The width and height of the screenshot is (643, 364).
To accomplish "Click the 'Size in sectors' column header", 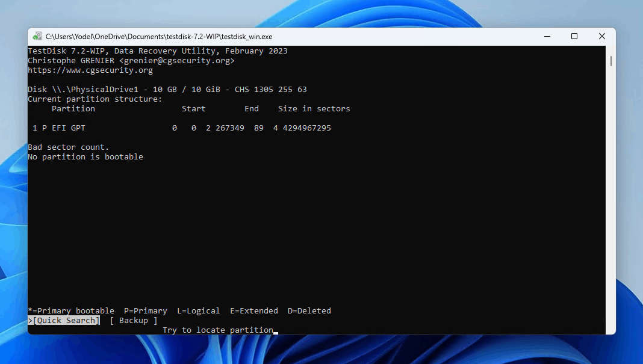I will coord(314,109).
